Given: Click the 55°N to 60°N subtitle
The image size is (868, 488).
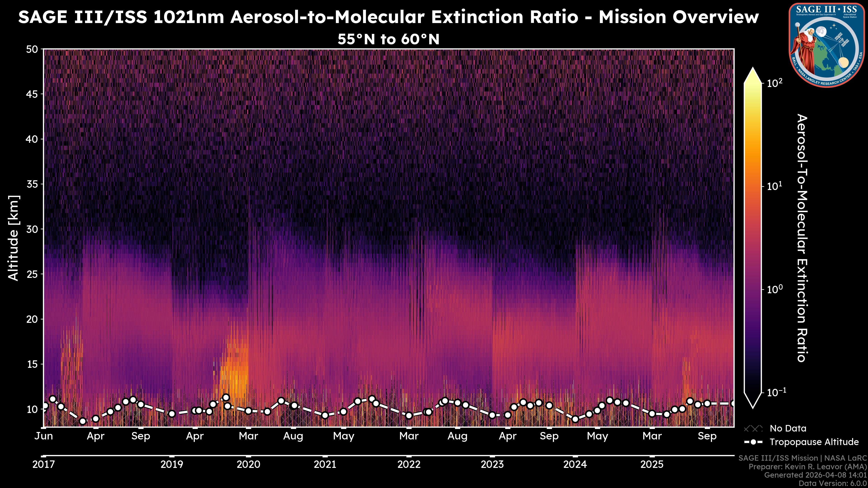Looking at the screenshot, I should click(388, 39).
